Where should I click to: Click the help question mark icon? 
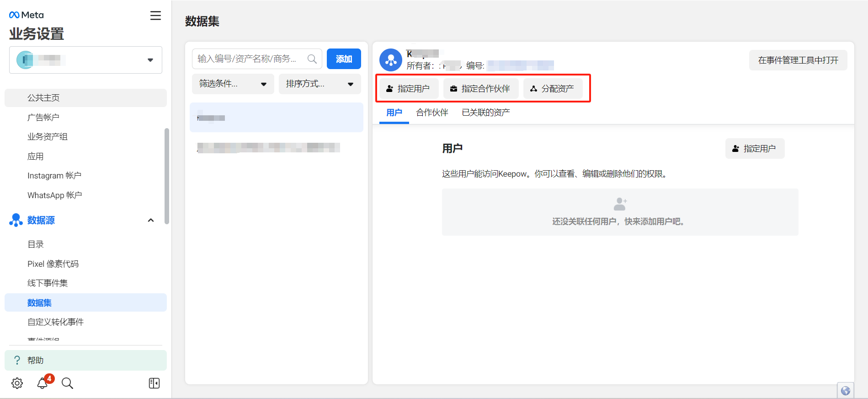17,360
